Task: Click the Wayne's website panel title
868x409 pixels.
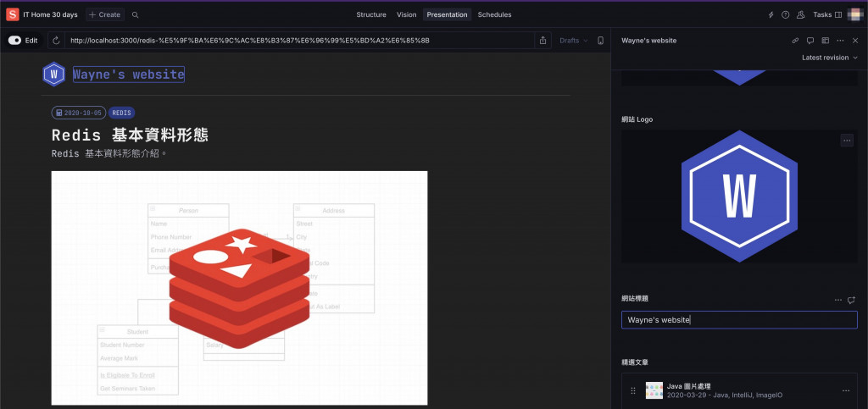Action: click(x=648, y=41)
